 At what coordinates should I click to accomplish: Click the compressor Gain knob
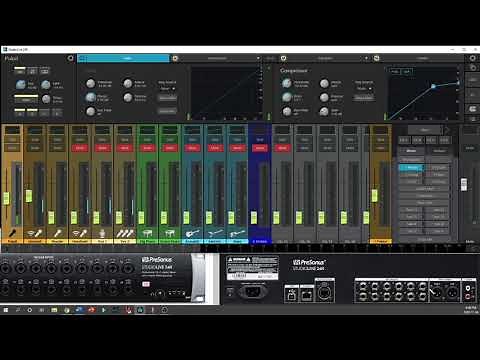[324, 111]
